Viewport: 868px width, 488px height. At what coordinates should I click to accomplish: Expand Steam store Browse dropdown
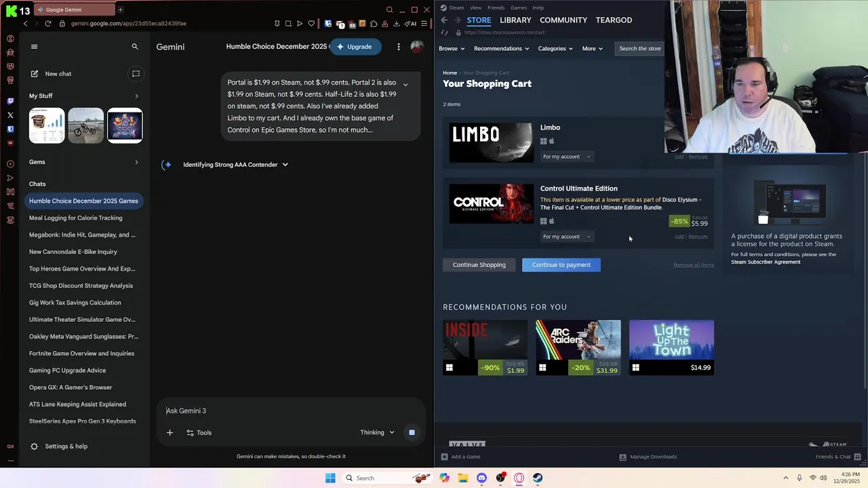click(452, 48)
